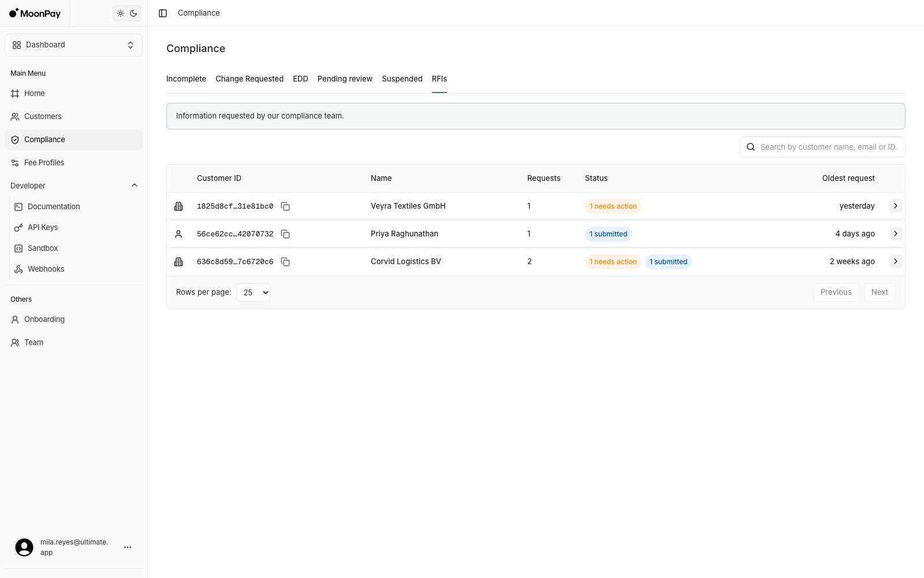Switch to the Suspended tab
This screenshot has height=578, width=924.
[x=402, y=79]
